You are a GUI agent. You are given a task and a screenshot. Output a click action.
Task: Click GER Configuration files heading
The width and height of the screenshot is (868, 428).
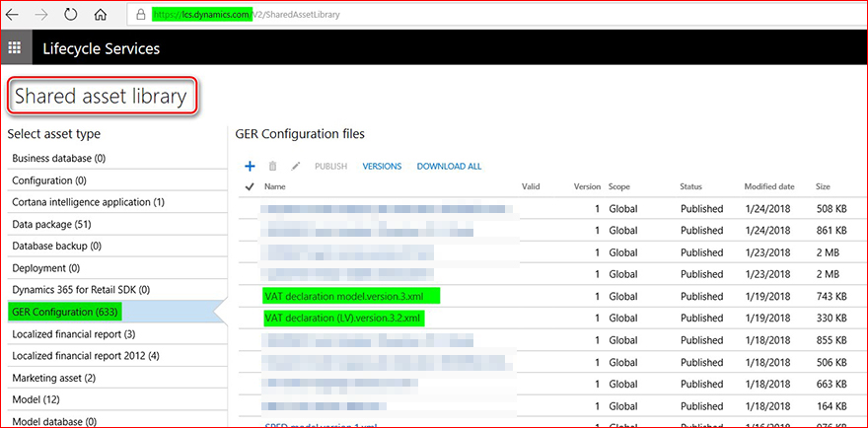click(300, 134)
